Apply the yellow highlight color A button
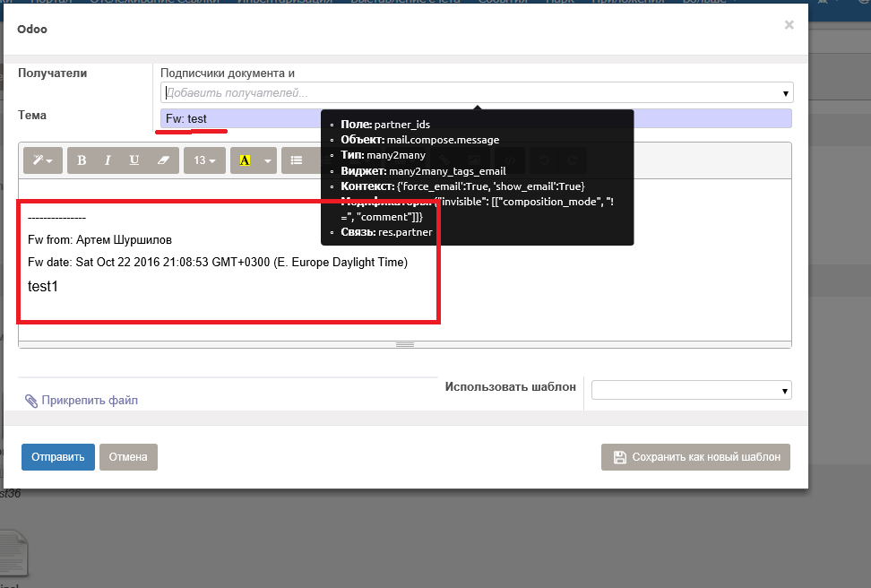This screenshot has height=588, width=871. click(x=245, y=160)
